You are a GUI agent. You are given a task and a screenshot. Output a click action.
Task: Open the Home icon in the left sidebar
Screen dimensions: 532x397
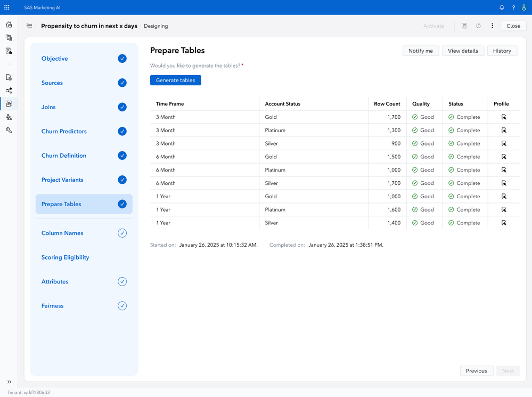(9, 25)
